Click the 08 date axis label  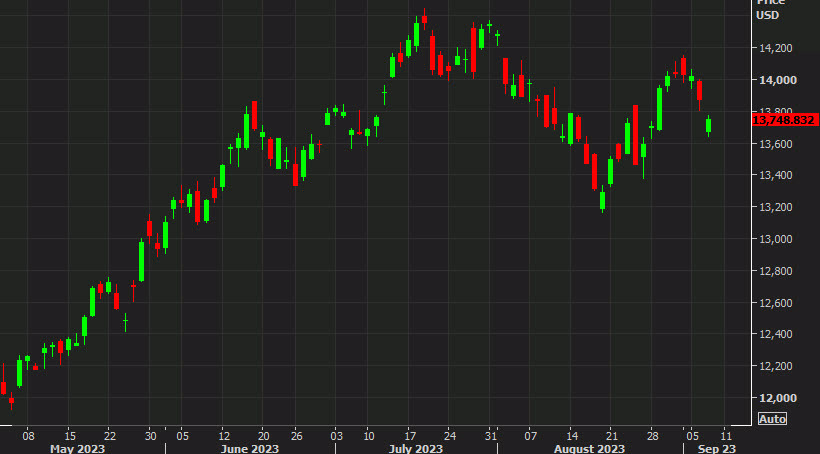tap(29, 436)
